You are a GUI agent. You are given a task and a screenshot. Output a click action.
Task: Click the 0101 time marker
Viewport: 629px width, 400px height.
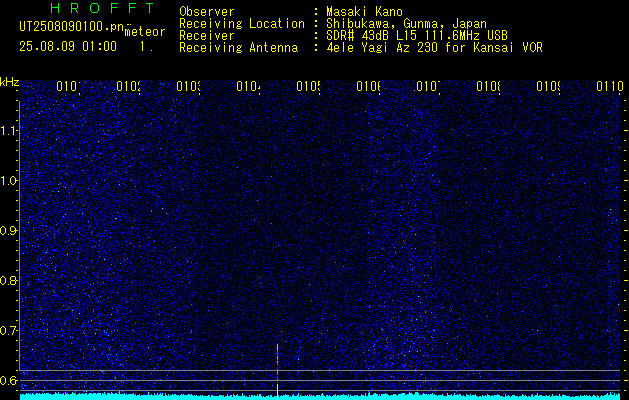pos(68,86)
